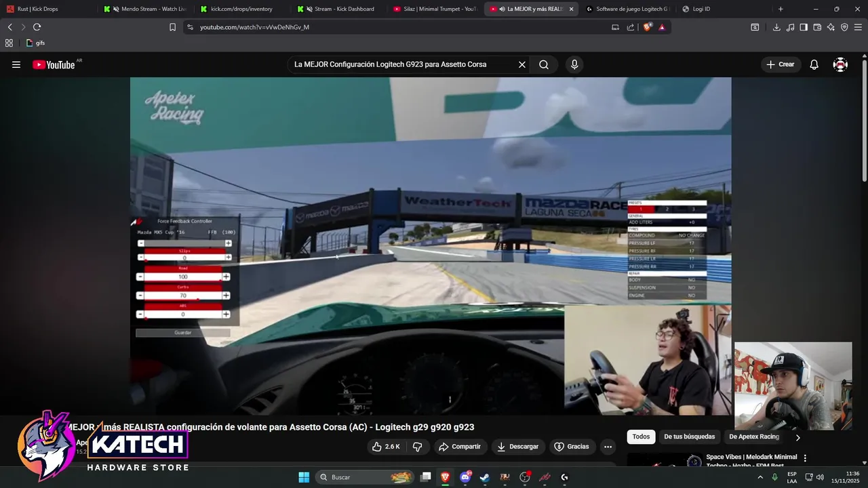
Task: Open the Brave media playlist icon
Action: [790, 27]
